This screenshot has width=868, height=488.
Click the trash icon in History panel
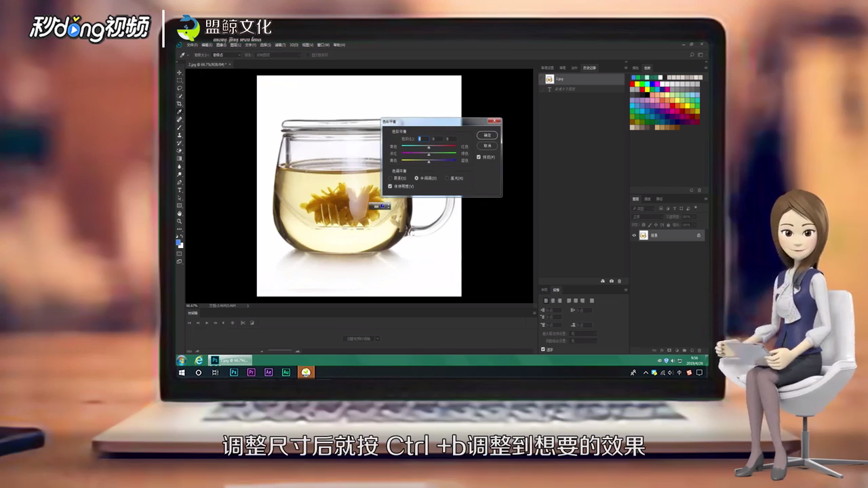pyautogui.click(x=619, y=281)
